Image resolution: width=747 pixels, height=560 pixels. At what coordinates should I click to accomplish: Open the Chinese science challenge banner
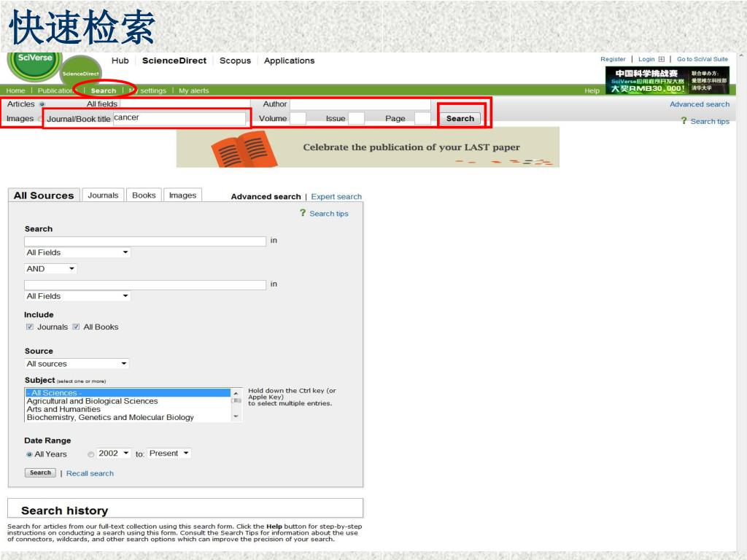click(x=667, y=80)
